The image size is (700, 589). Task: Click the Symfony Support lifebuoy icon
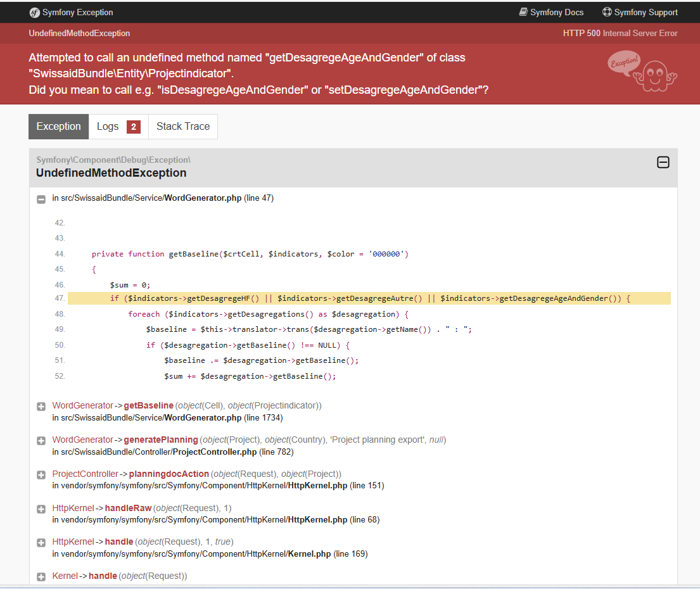tap(607, 12)
